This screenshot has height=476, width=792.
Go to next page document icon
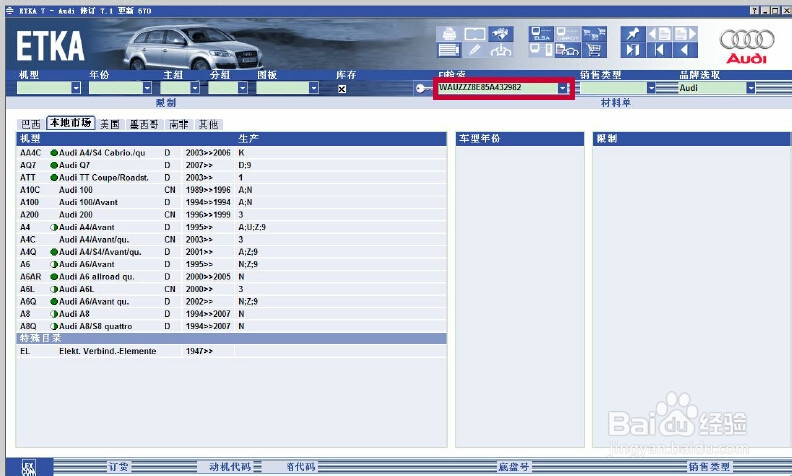685,34
